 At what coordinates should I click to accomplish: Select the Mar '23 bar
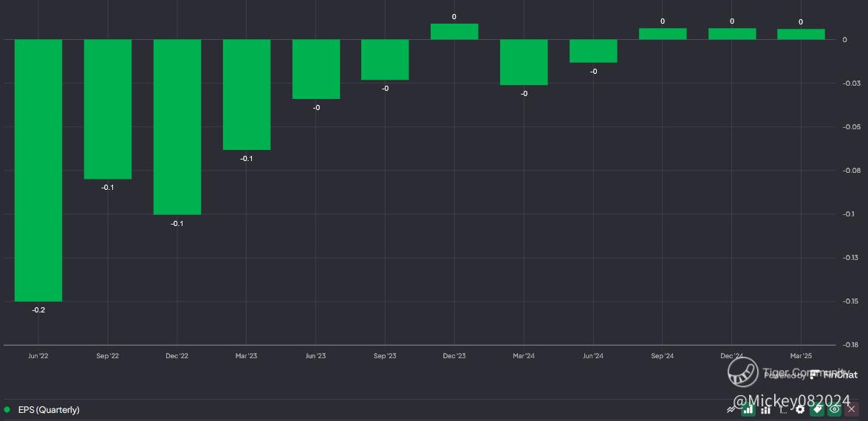pyautogui.click(x=247, y=95)
